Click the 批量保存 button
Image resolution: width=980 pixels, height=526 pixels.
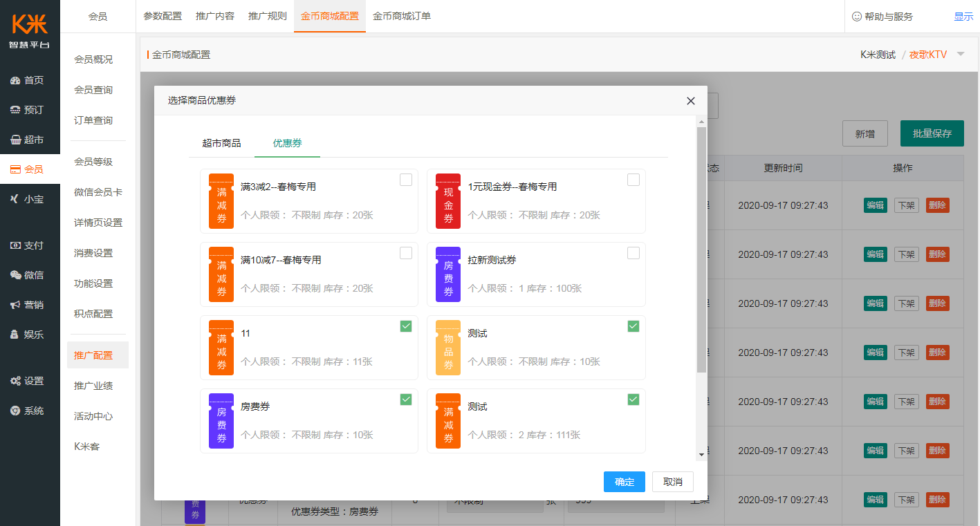[x=932, y=133]
